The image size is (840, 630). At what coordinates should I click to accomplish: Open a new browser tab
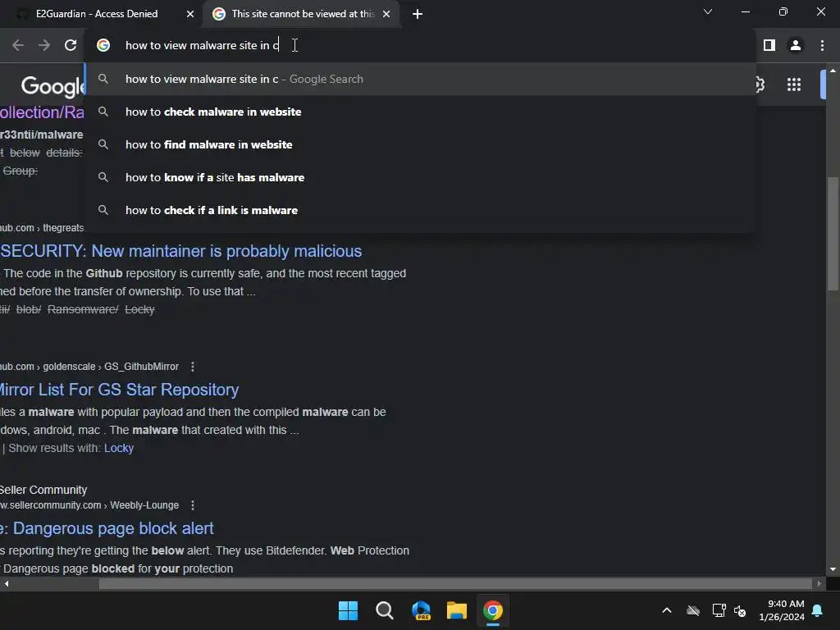tap(418, 14)
